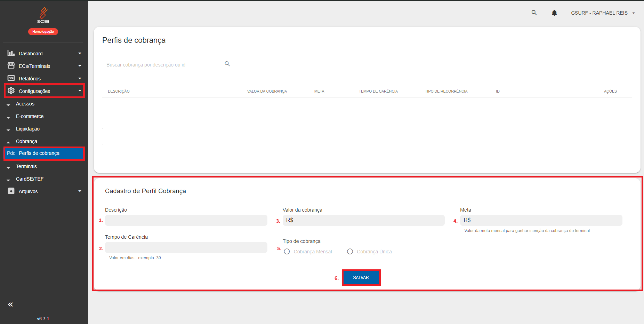The height and width of the screenshot is (324, 644).
Task: Expand the E-commerce submenu
Action: (x=30, y=116)
